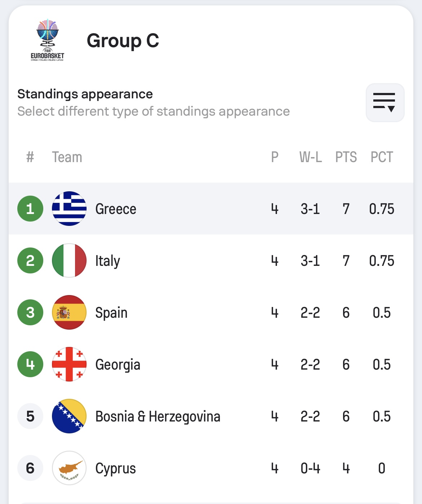Tap the green rank 1 badge
This screenshot has height=504, width=422.
click(x=30, y=209)
